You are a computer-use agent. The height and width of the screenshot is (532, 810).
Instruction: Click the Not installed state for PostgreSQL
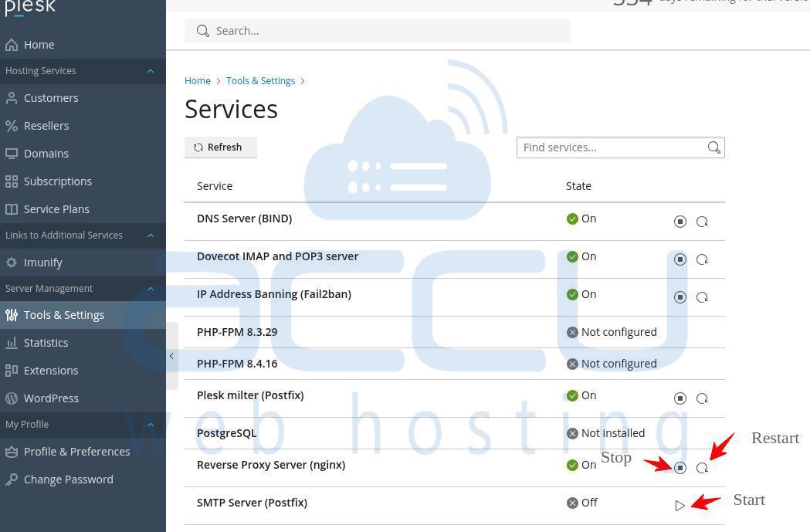(605, 433)
